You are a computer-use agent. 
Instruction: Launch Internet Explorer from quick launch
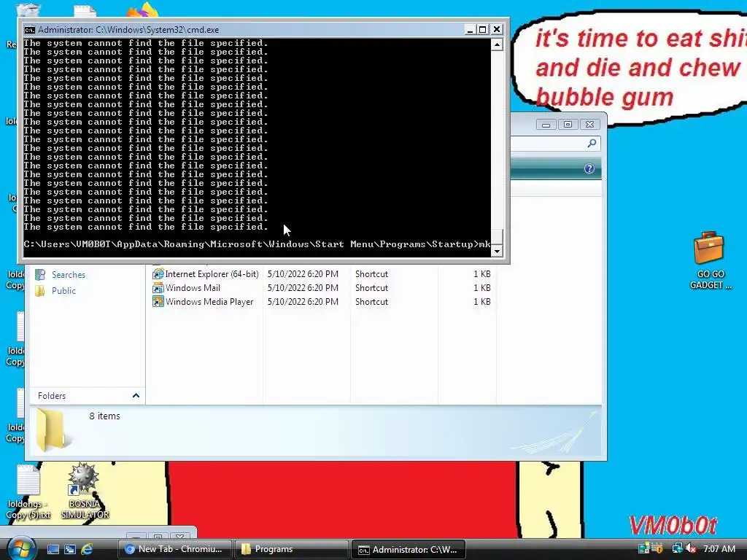[87, 549]
